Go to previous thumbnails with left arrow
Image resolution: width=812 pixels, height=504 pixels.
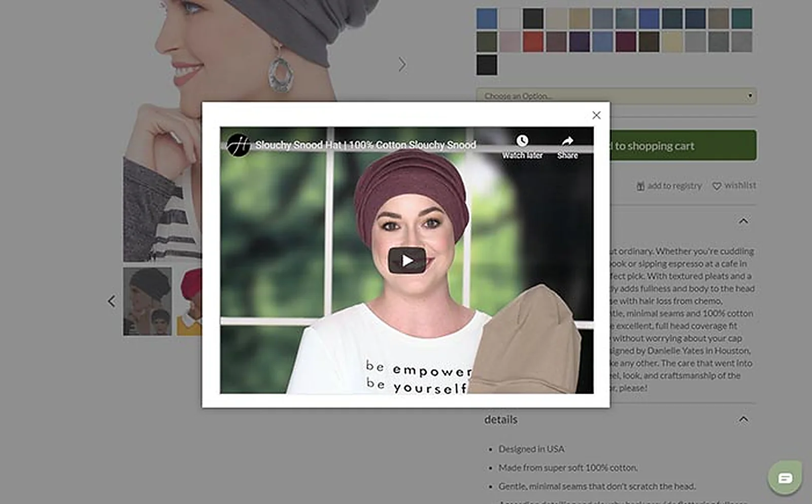tap(111, 301)
